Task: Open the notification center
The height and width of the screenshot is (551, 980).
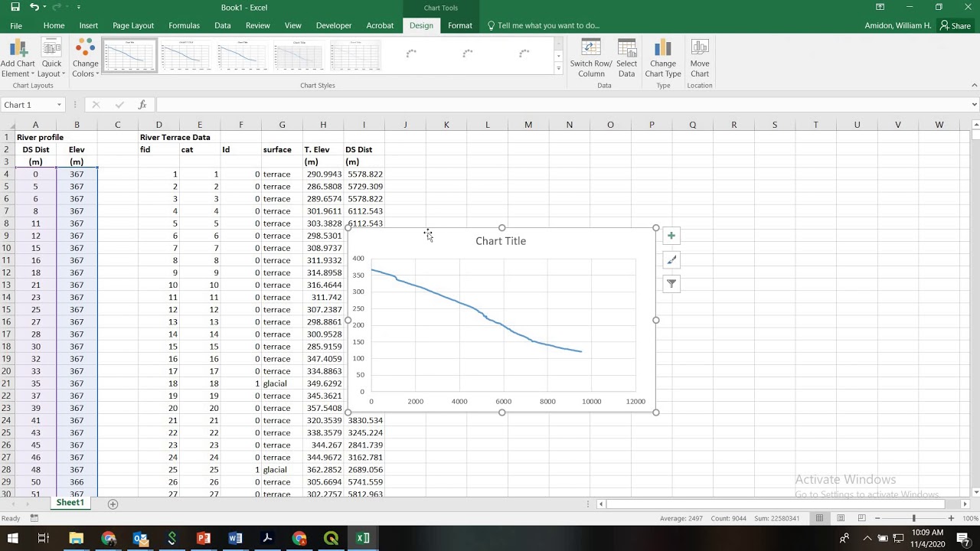Action: click(963, 538)
